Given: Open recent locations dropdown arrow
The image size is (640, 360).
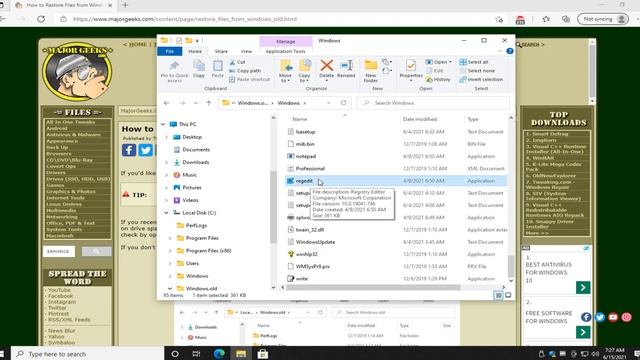Looking at the screenshot, I should (x=196, y=103).
